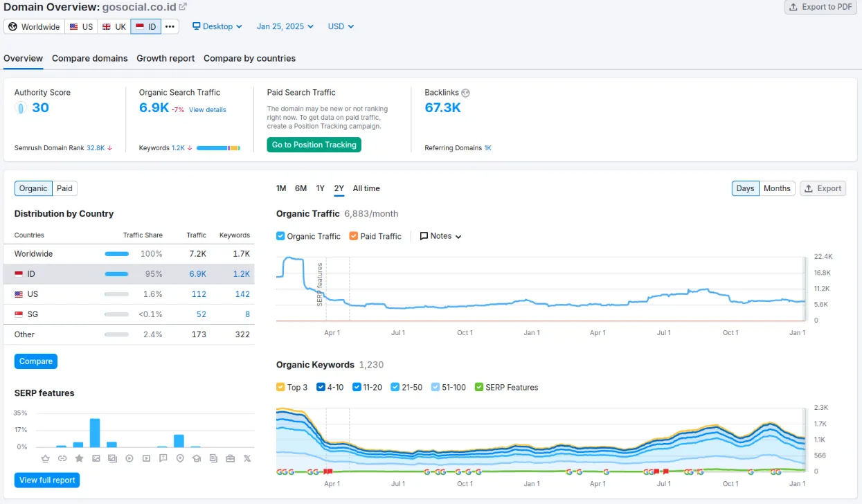
Task: Open the Compare domains tab
Action: tap(90, 58)
